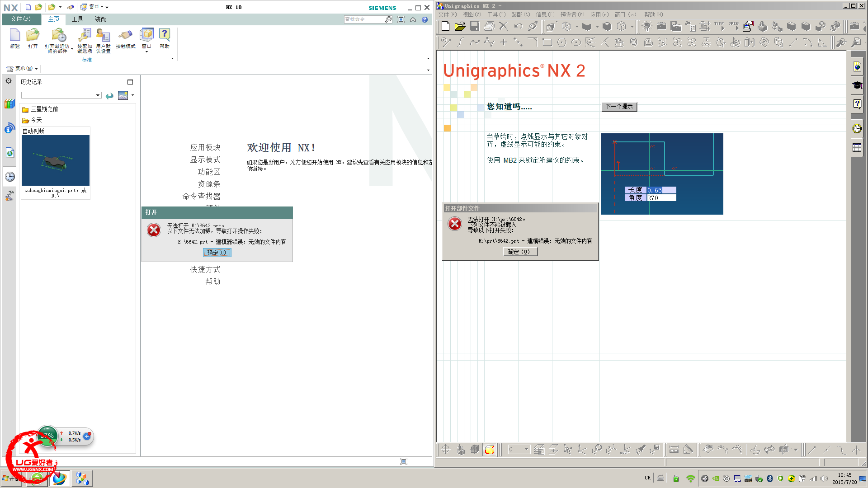Screen dimensions: 868x488
Task: Open the history clock tab in NX 10 resource bar
Action: (9, 177)
